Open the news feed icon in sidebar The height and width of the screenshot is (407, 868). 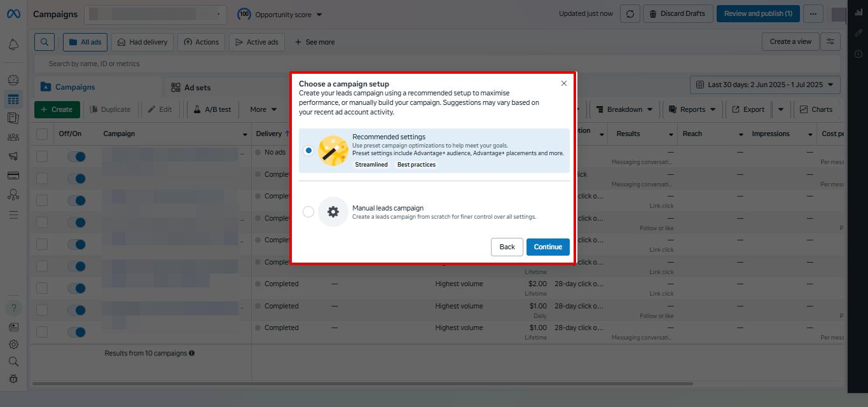point(13,327)
